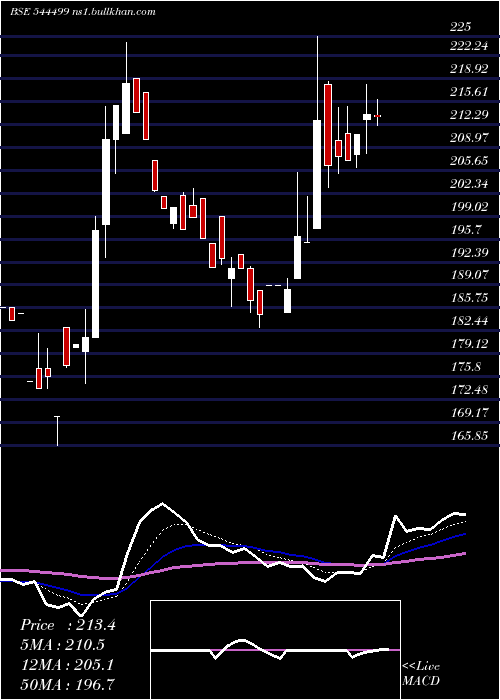Click the <<Live MACD label
This screenshot has width=500, height=700.
click(x=421, y=674)
